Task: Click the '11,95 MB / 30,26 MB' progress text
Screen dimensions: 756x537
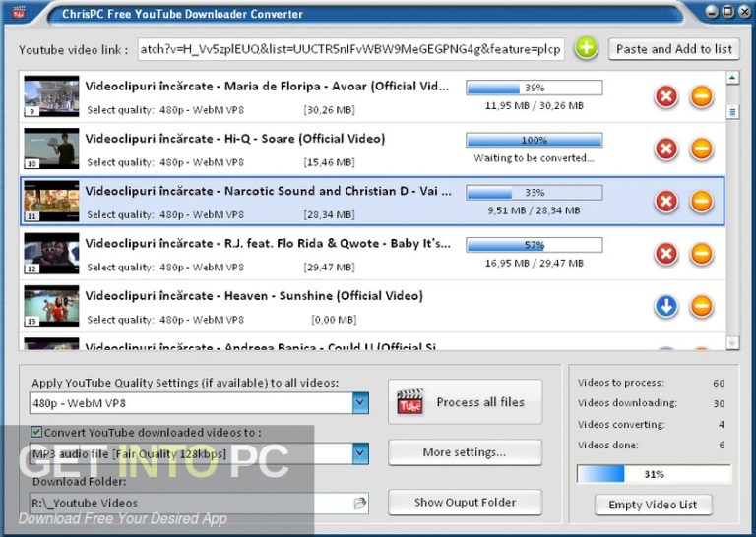Action: (535, 106)
